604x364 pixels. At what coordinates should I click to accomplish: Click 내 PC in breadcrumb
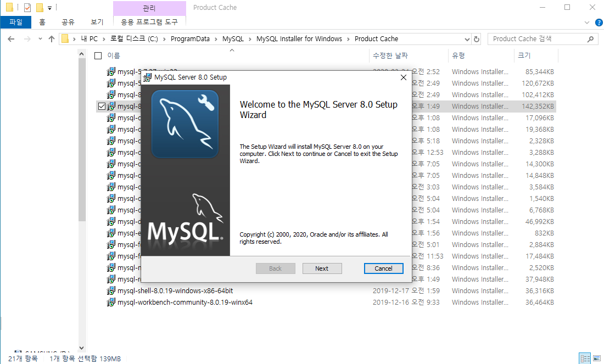tap(90, 39)
